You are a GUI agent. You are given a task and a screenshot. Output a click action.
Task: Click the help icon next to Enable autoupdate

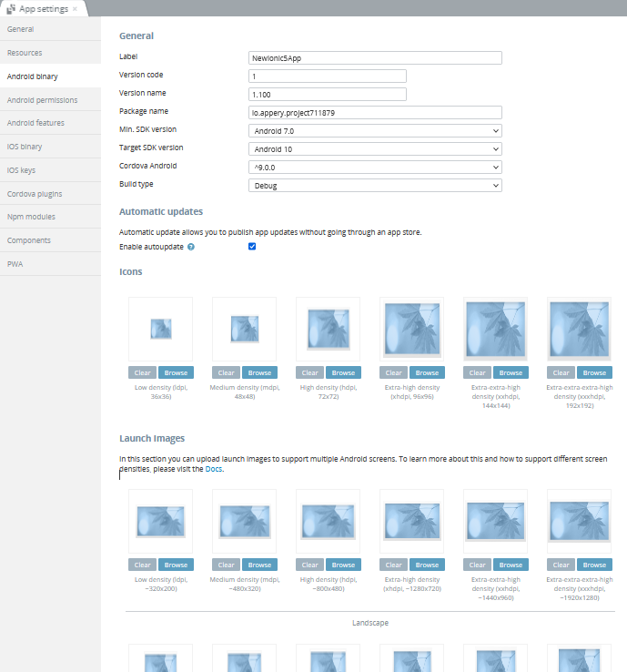[x=191, y=247]
